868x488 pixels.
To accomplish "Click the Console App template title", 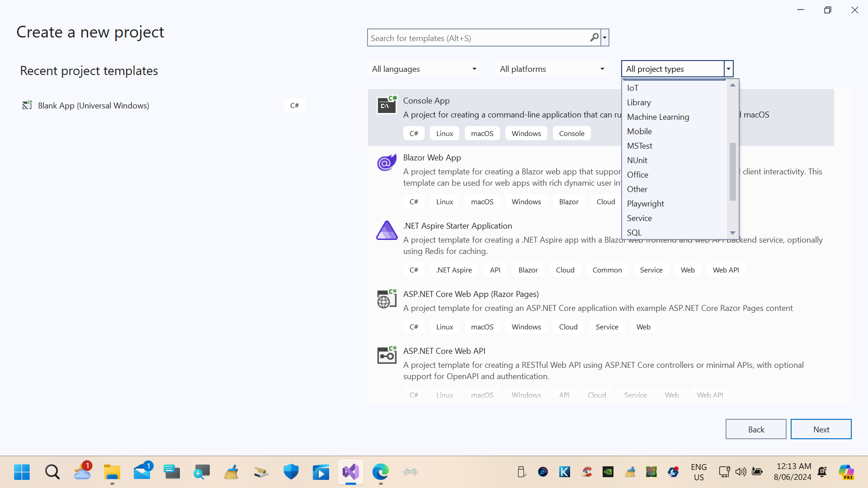I will 426,101.
